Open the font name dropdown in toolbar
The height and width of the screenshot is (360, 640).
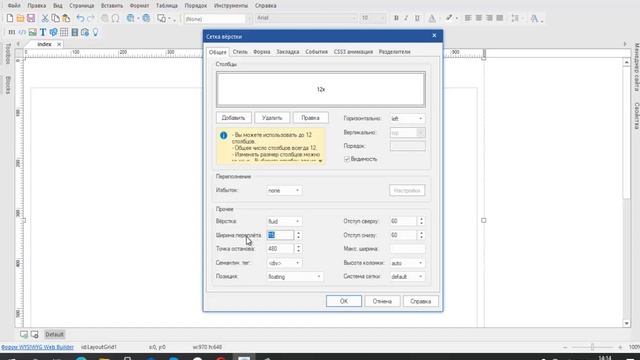click(x=306, y=18)
